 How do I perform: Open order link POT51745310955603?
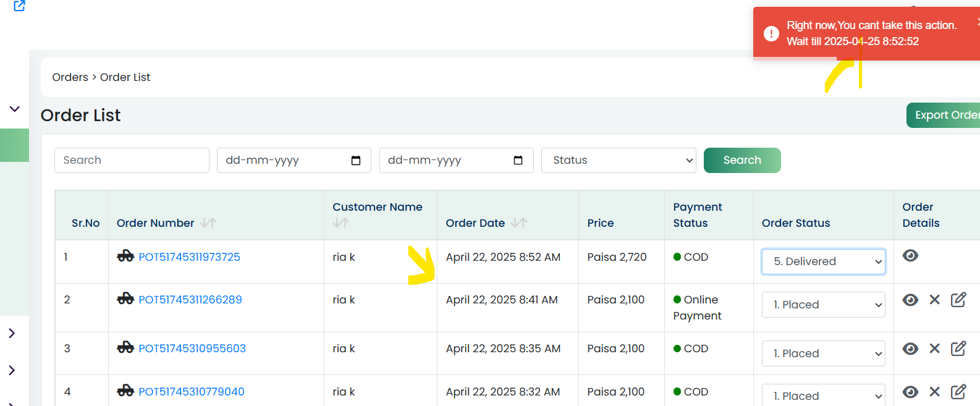tap(192, 349)
